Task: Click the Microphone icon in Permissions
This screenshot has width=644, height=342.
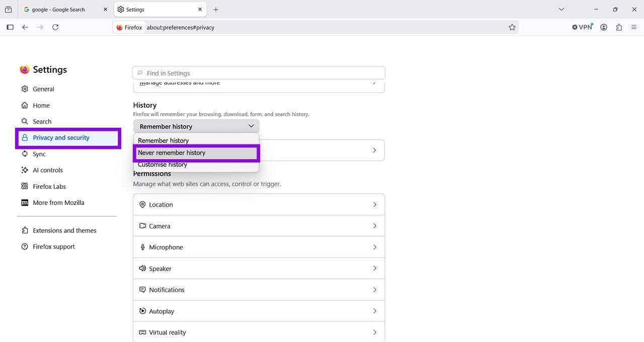Action: (142, 247)
